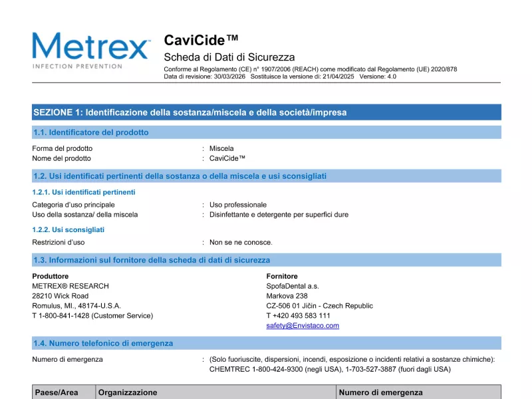The height and width of the screenshot is (399, 532).
Task: Click the 'Sostituisce la versione di: 21/04/2025' text
Action: click(302, 76)
